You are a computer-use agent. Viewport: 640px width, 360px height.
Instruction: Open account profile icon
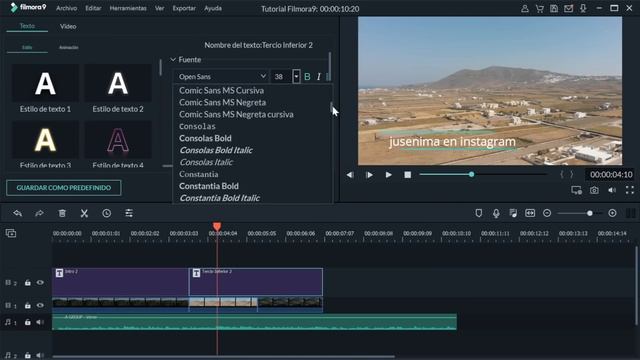point(525,9)
